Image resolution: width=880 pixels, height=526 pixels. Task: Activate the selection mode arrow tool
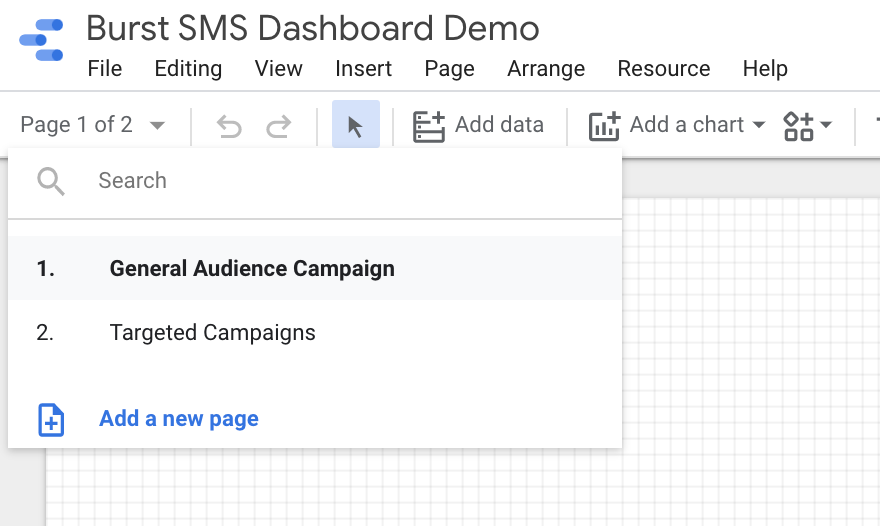click(356, 124)
